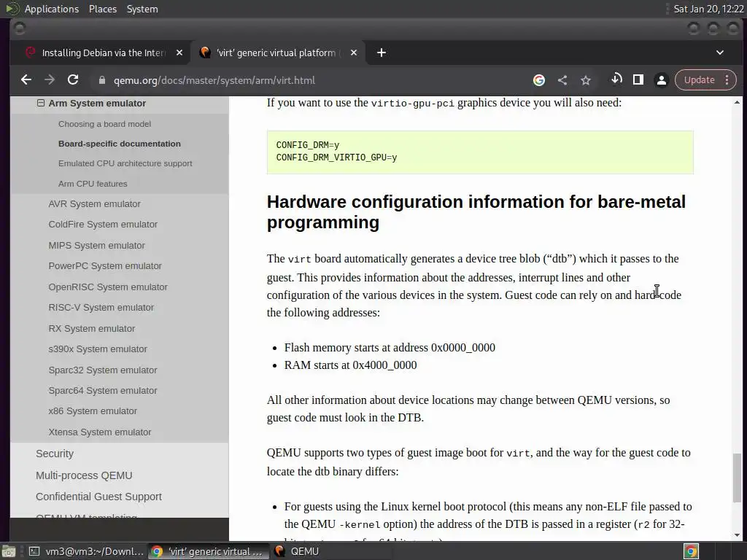Click the Flash memory starts at address bullet
Viewport: 747px width, 560px height.
pyautogui.click(x=390, y=348)
